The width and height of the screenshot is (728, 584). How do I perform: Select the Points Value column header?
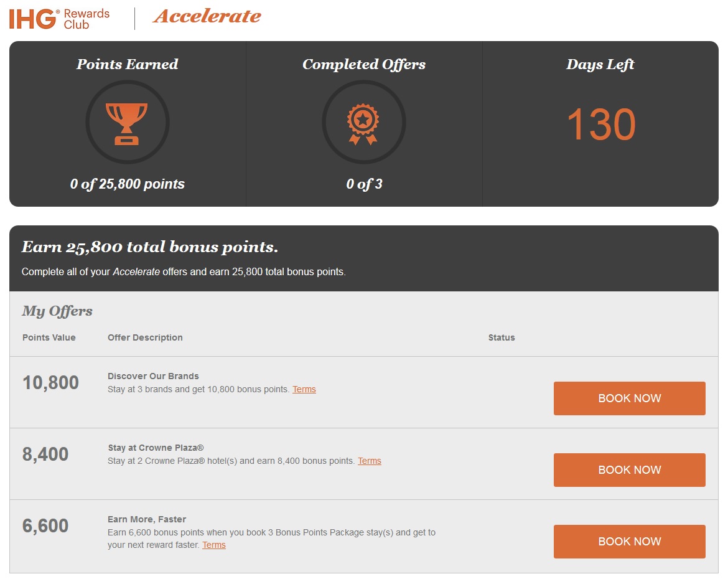coord(49,338)
